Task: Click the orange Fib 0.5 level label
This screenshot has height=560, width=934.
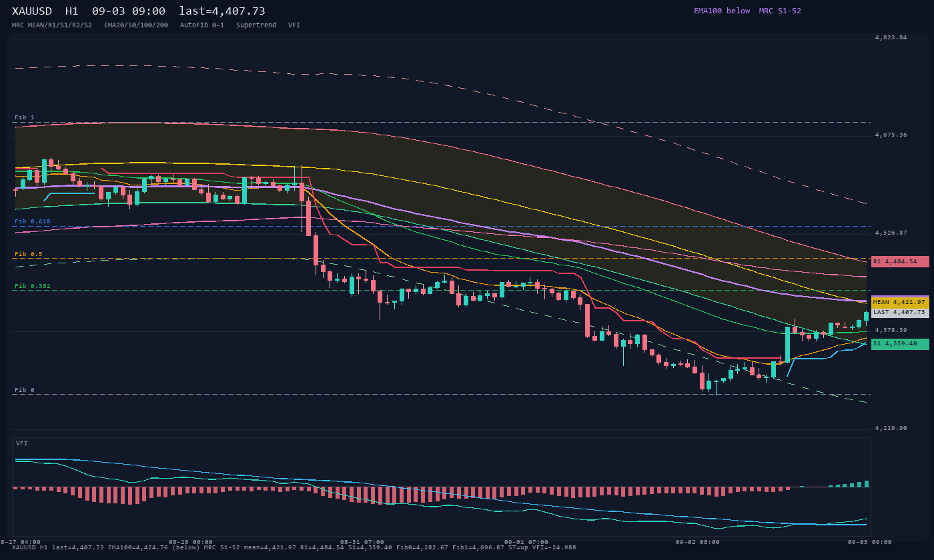Action: pyautogui.click(x=29, y=254)
